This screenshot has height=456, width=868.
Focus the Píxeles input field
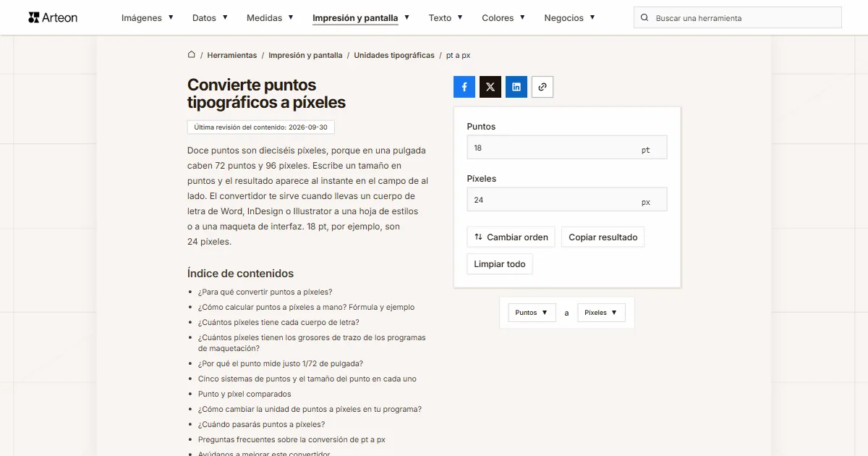(x=567, y=200)
